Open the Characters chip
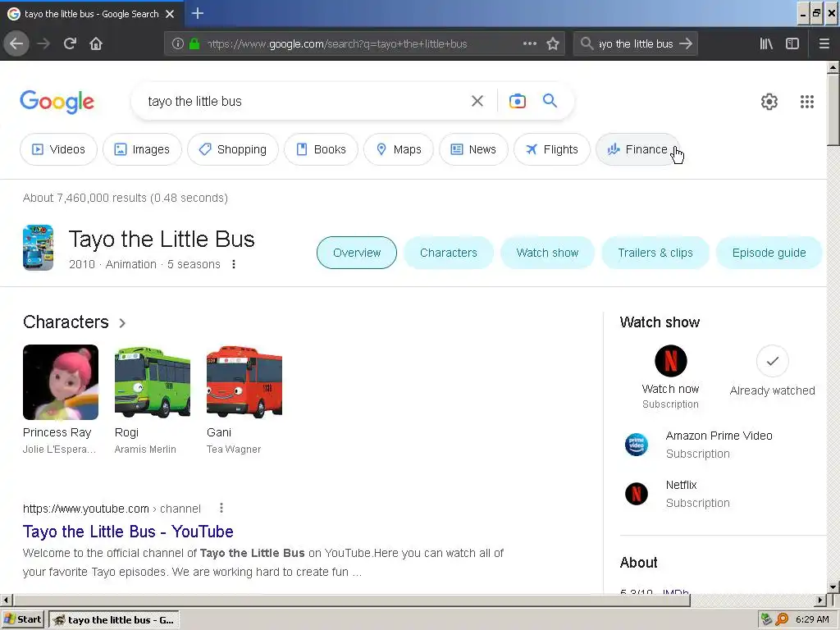This screenshot has height=630, width=840. pyautogui.click(x=449, y=253)
